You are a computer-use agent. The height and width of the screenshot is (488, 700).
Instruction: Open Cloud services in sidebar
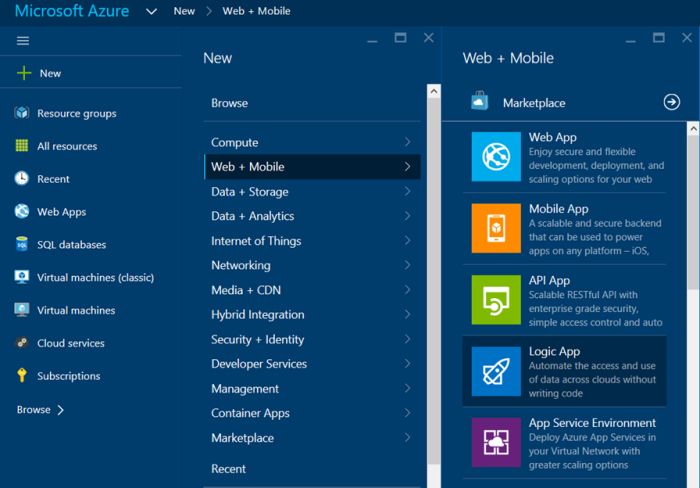(x=71, y=343)
